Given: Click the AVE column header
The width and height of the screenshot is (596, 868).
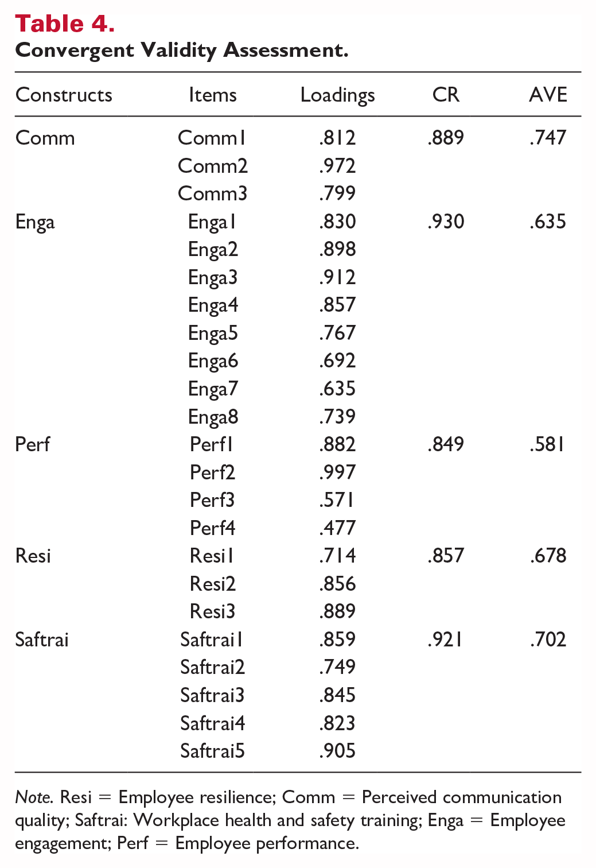Looking at the screenshot, I should point(548,95).
